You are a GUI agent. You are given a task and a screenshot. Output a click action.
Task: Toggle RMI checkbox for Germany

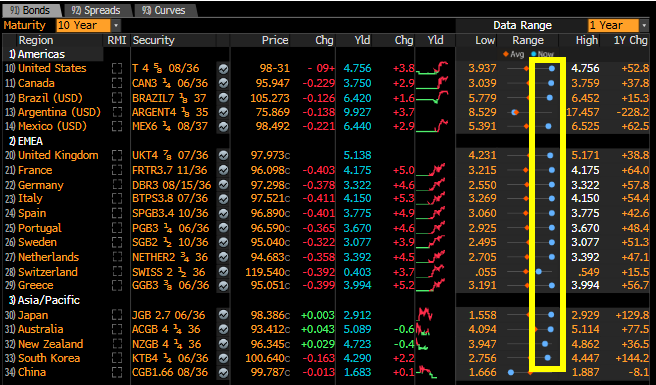point(117,185)
